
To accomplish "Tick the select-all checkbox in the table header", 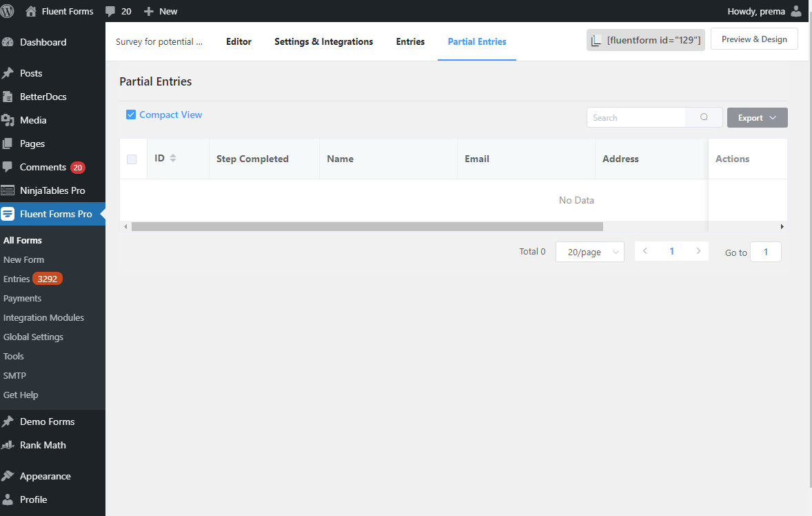I will coord(132,159).
